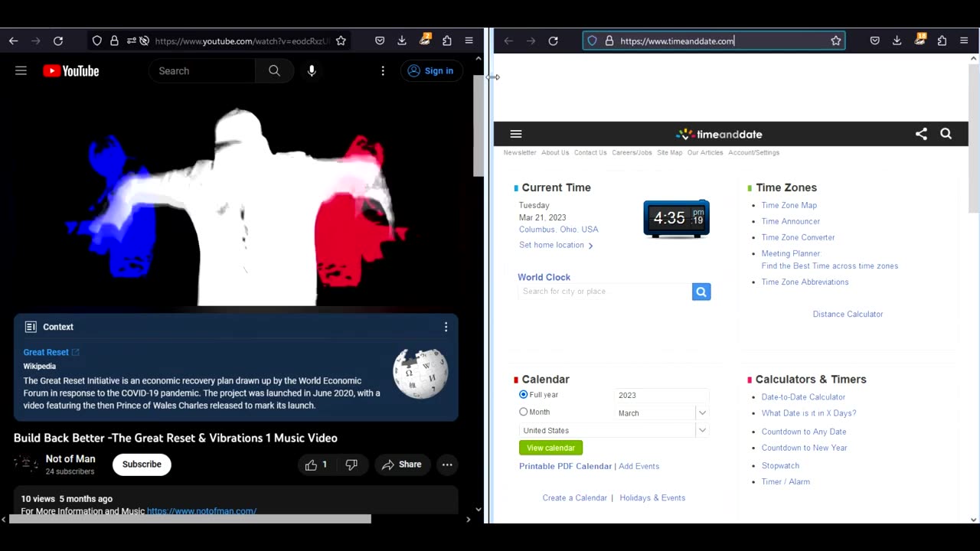
Task: Open the Site Map link
Action: tap(669, 152)
